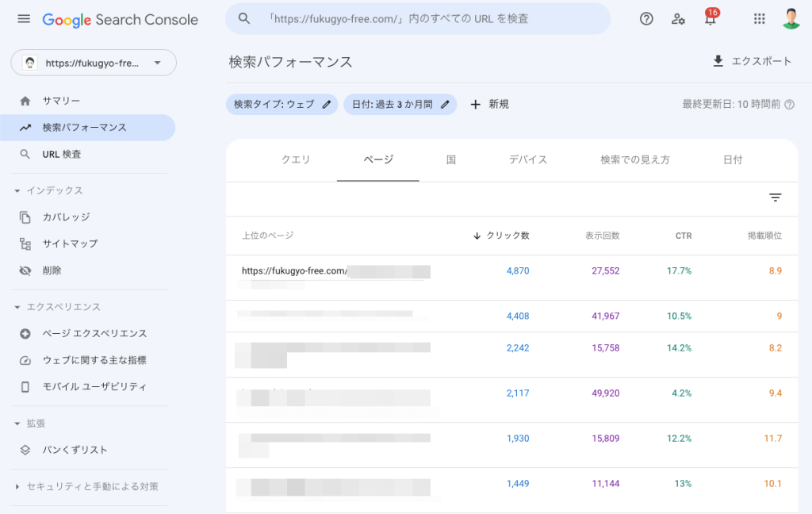
Task: Open 削除 in sidebar
Action: click(x=88, y=270)
